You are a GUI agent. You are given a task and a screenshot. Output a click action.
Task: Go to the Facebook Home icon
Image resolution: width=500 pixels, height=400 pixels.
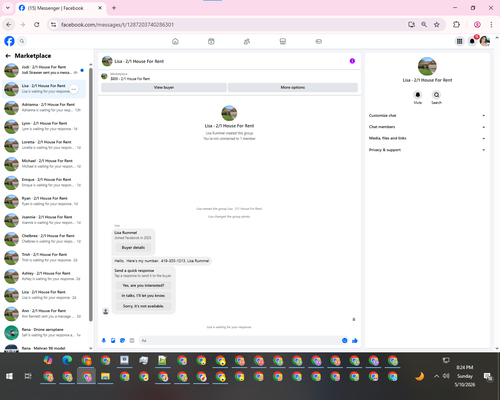(175, 41)
